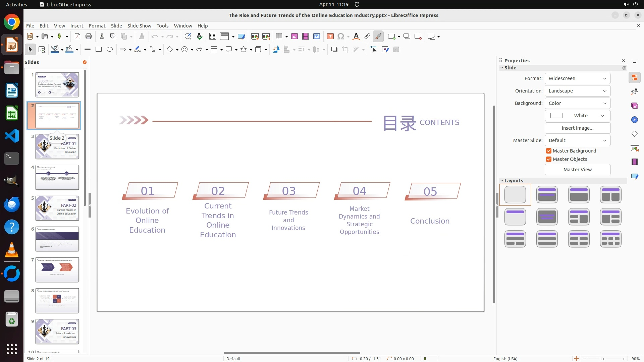Open the Orientation dropdown showing Landscape
The height and width of the screenshot is (362, 644).
pos(577,91)
